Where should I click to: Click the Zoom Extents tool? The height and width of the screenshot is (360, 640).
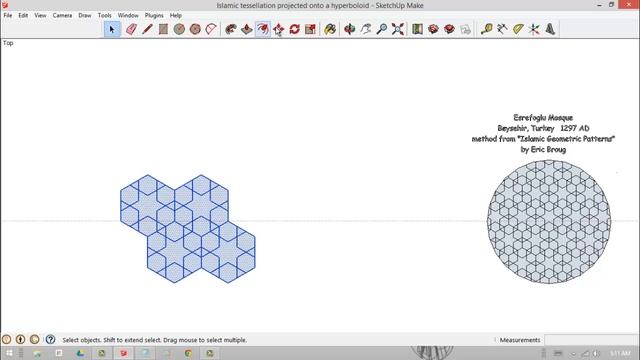(x=398, y=29)
